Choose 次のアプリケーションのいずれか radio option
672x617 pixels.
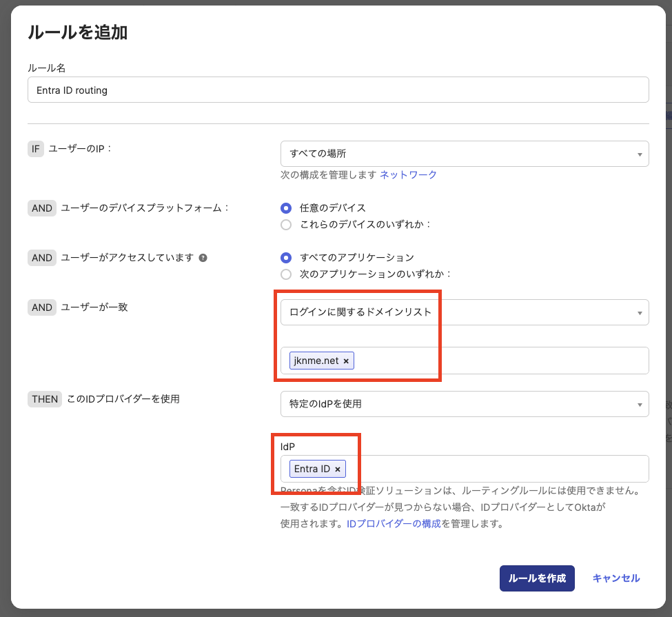coord(286,274)
